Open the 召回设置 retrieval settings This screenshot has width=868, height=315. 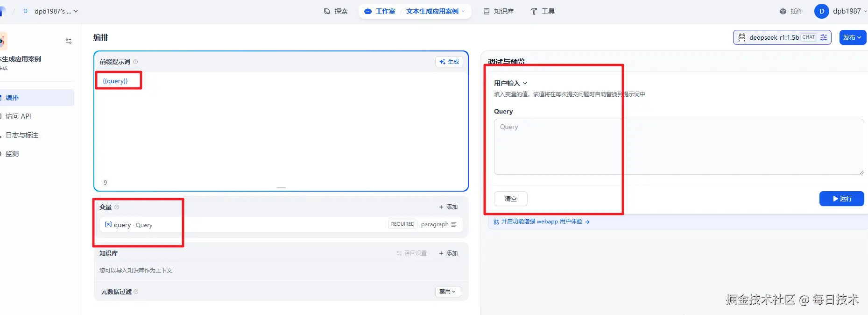click(x=412, y=253)
